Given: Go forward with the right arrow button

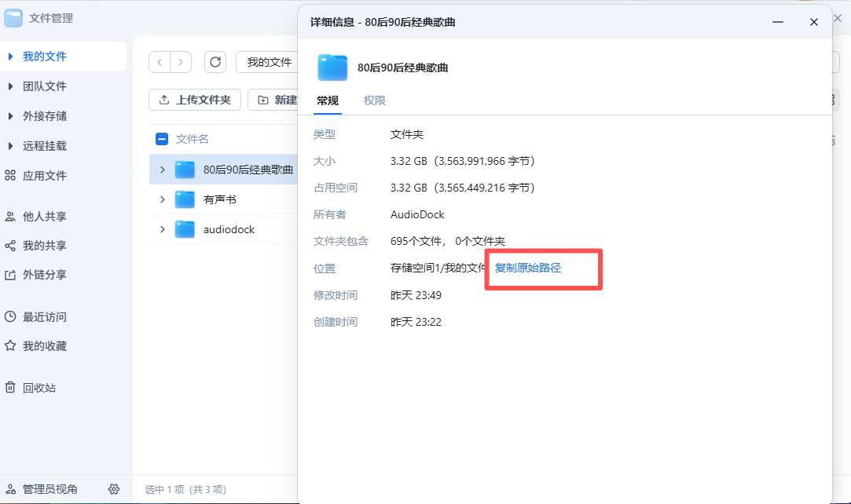Looking at the screenshot, I should (x=181, y=62).
